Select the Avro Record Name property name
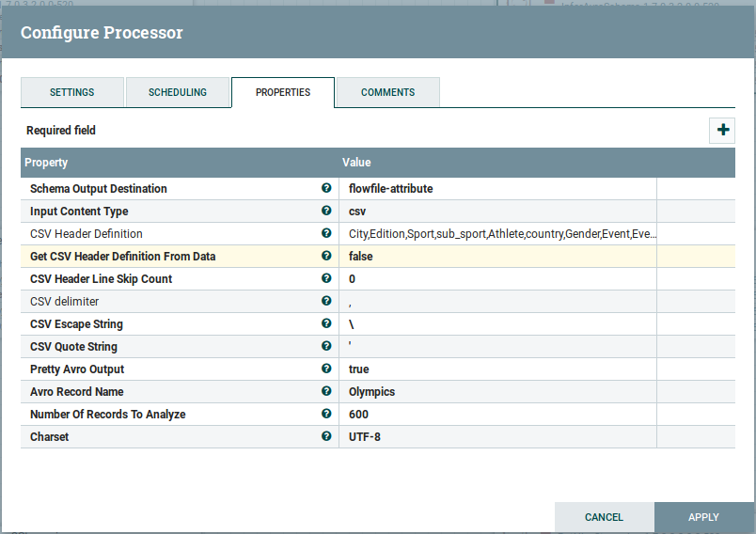The image size is (756, 534). pos(77,391)
